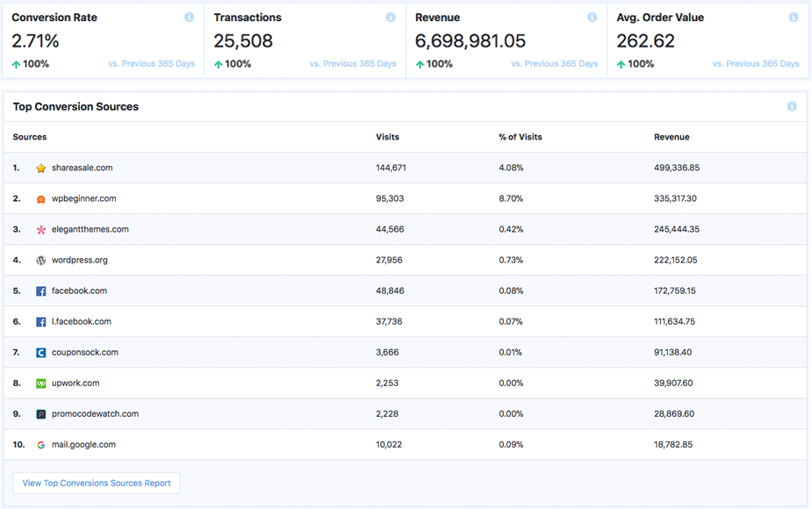Open the Conversion Rate info tooltip icon

pos(191,16)
